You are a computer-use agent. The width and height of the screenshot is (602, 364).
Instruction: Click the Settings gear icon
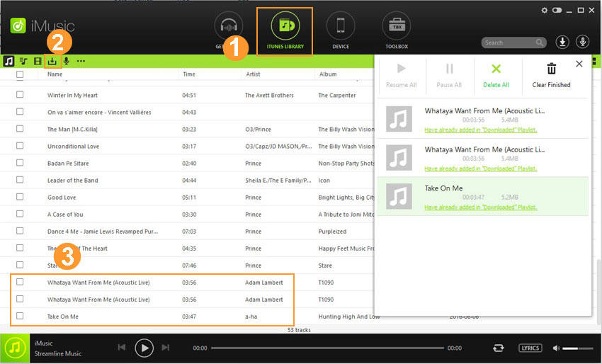[x=545, y=11]
